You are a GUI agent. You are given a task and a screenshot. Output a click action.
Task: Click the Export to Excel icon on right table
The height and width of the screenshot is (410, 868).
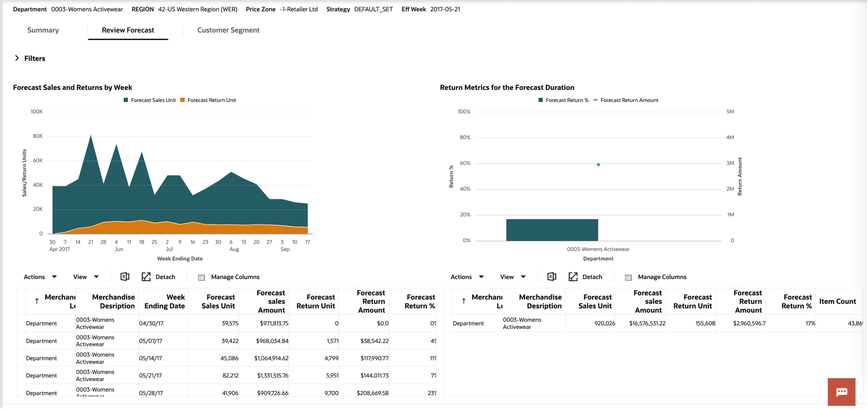(552, 277)
